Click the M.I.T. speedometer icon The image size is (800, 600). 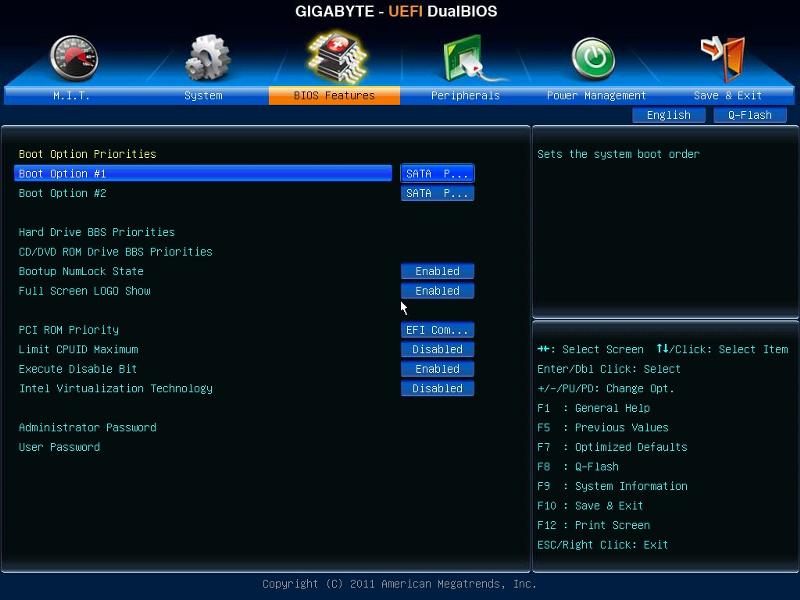tap(74, 58)
